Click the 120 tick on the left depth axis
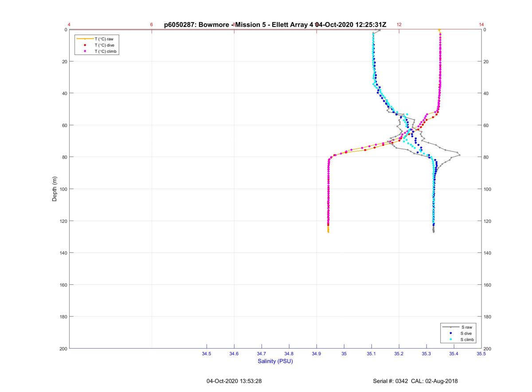532x392 pixels. click(x=63, y=221)
